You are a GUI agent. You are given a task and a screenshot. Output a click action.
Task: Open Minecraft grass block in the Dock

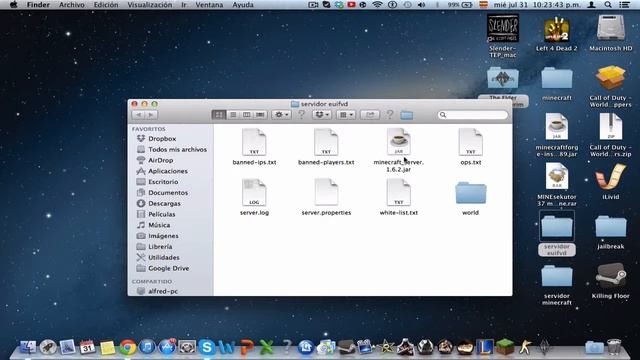click(x=504, y=347)
